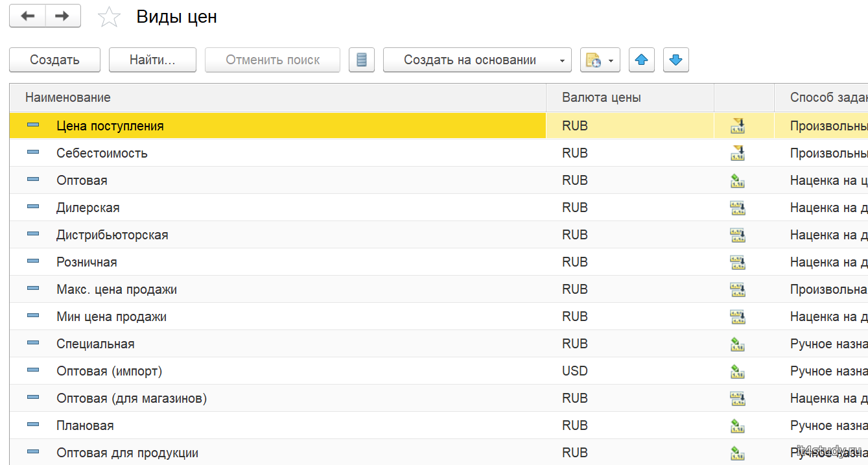Sort by Наименование column header
Screen dimensions: 868x465
click(68, 97)
